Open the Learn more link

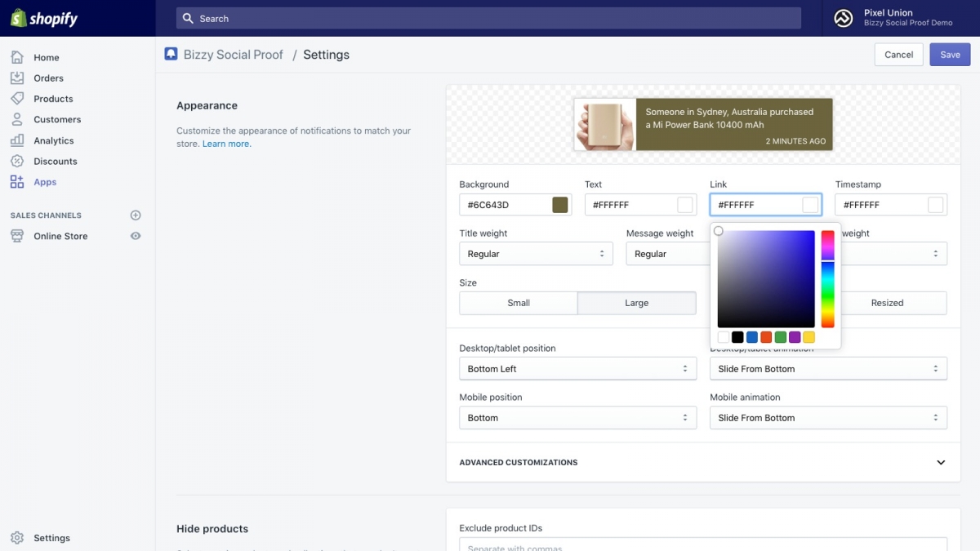226,144
